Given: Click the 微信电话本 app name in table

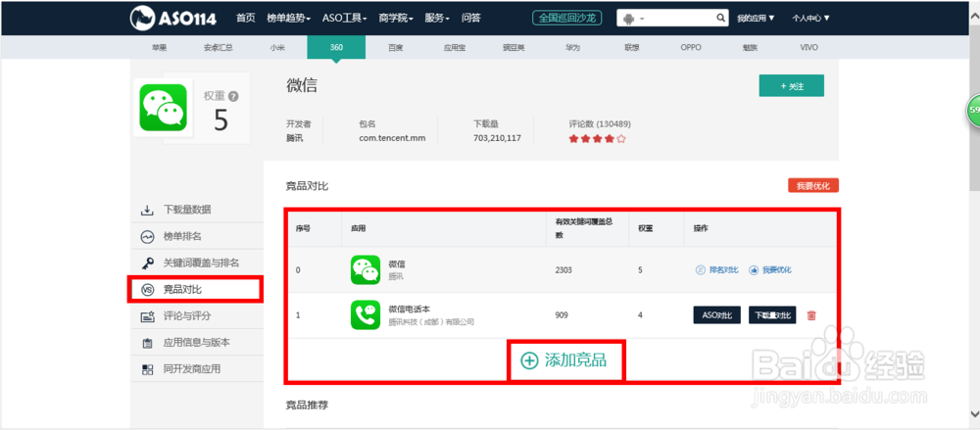Looking at the screenshot, I should click(x=410, y=310).
